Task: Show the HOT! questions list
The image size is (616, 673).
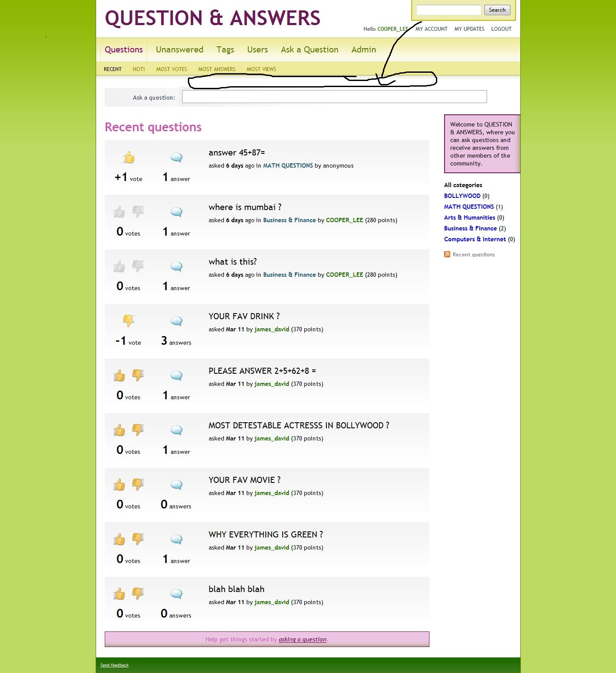Action: click(x=139, y=69)
